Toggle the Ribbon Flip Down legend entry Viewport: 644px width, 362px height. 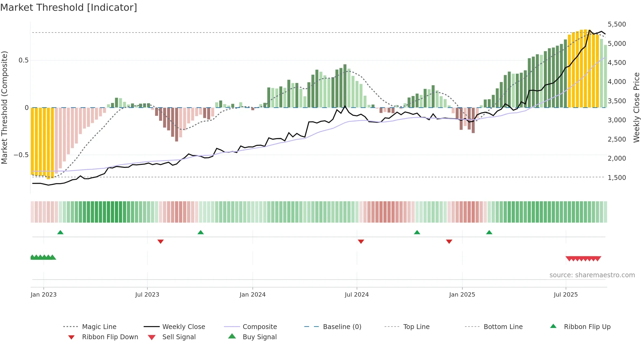click(x=103, y=337)
